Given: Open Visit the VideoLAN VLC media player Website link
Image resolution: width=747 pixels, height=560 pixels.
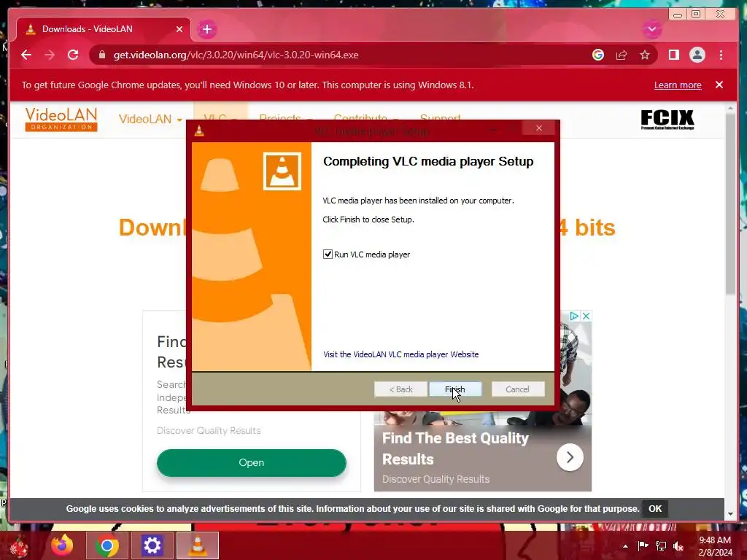Looking at the screenshot, I should click(x=400, y=354).
